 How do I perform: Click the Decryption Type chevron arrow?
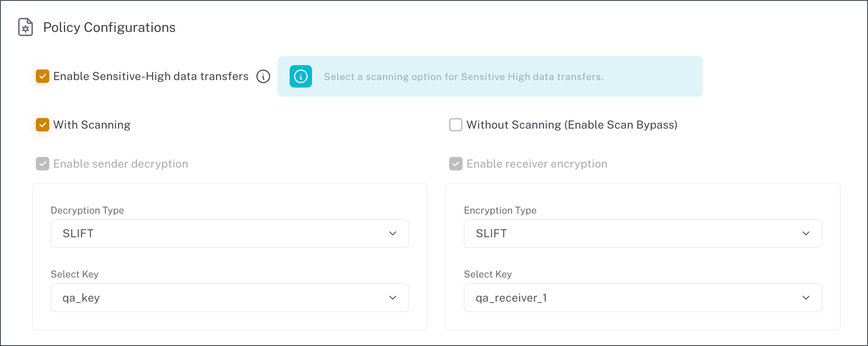coord(393,234)
